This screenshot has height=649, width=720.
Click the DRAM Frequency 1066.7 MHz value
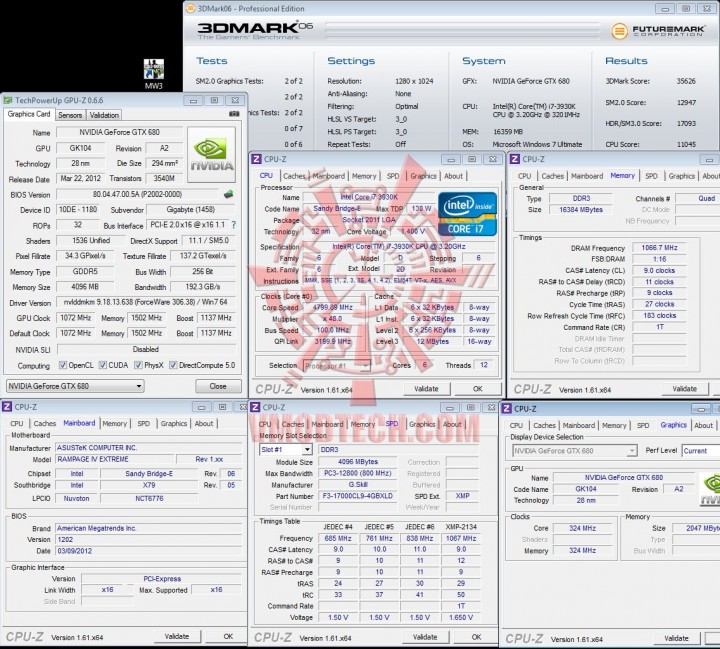(659, 248)
